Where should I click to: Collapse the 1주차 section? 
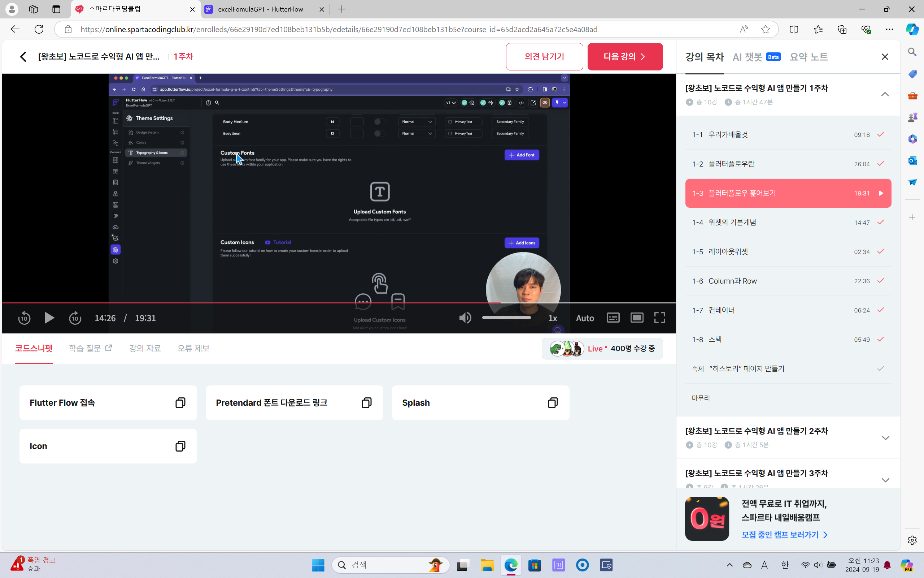(x=885, y=94)
